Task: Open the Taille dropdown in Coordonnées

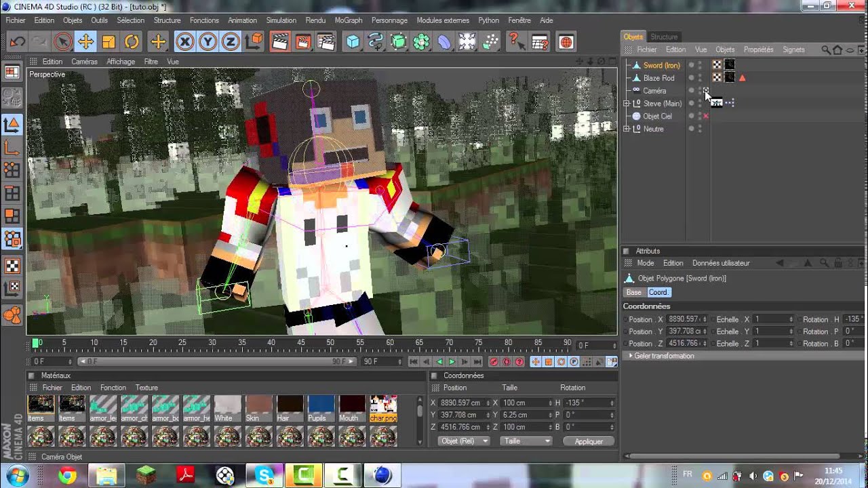Action: coord(526,441)
